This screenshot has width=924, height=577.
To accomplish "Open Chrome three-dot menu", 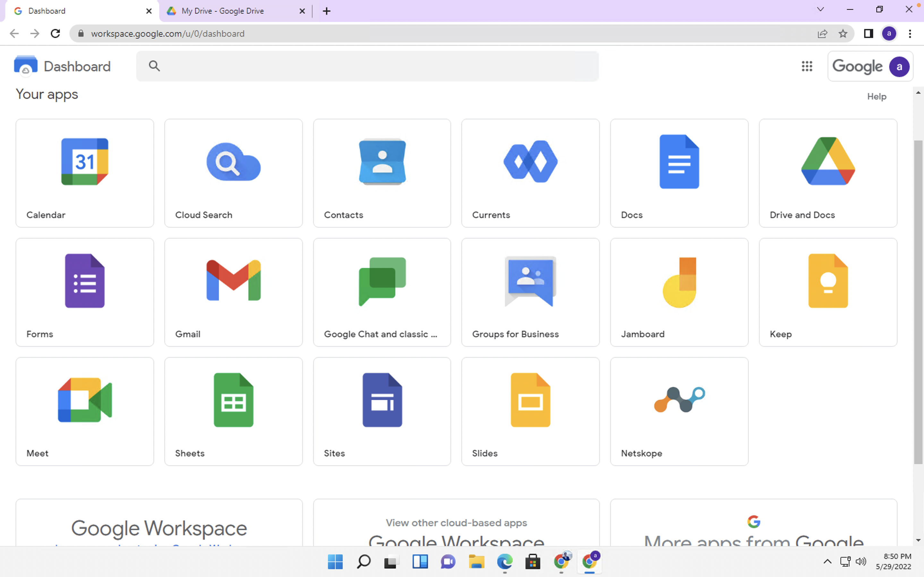I will pos(910,34).
